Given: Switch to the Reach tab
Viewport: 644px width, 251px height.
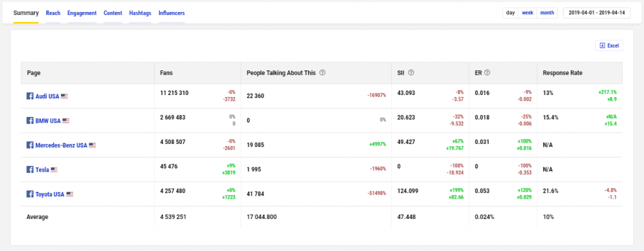Looking at the screenshot, I should point(53,13).
